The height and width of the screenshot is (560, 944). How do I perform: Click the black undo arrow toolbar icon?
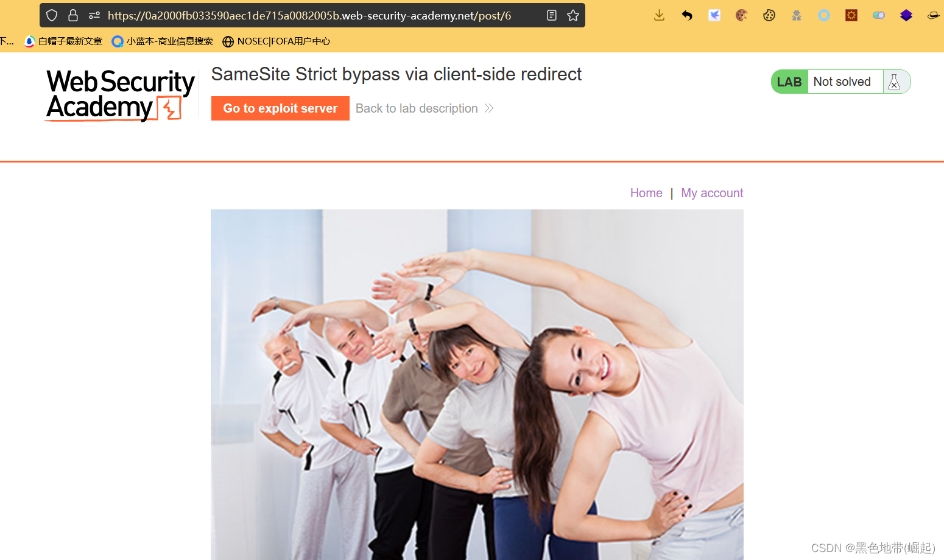[x=687, y=15]
